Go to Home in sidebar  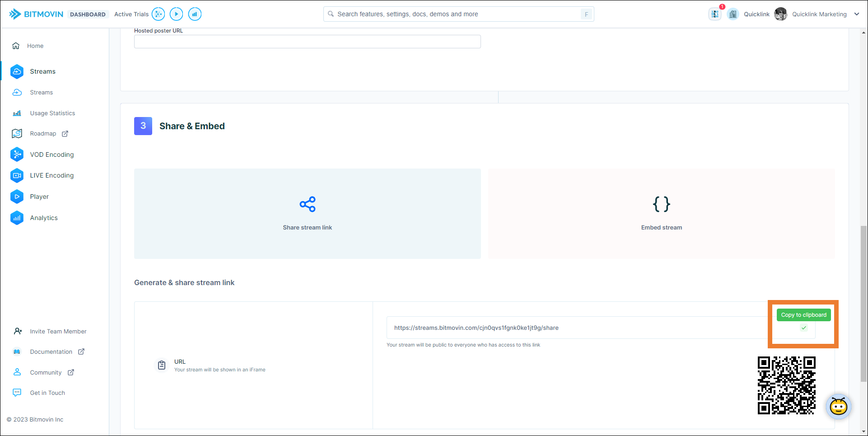35,46
